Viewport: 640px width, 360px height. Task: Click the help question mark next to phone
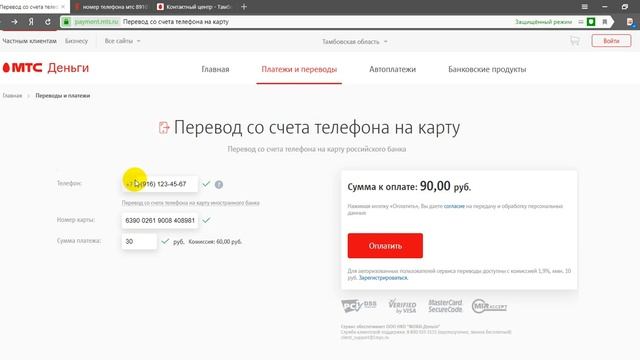(x=219, y=184)
